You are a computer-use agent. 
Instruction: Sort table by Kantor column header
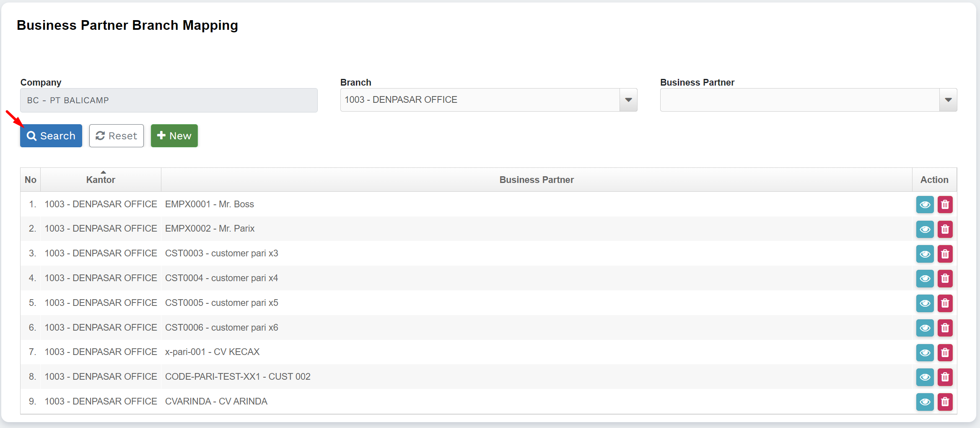[101, 180]
